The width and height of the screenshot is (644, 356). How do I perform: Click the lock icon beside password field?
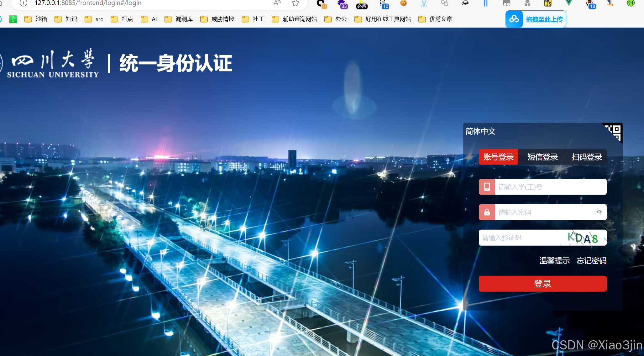(487, 212)
